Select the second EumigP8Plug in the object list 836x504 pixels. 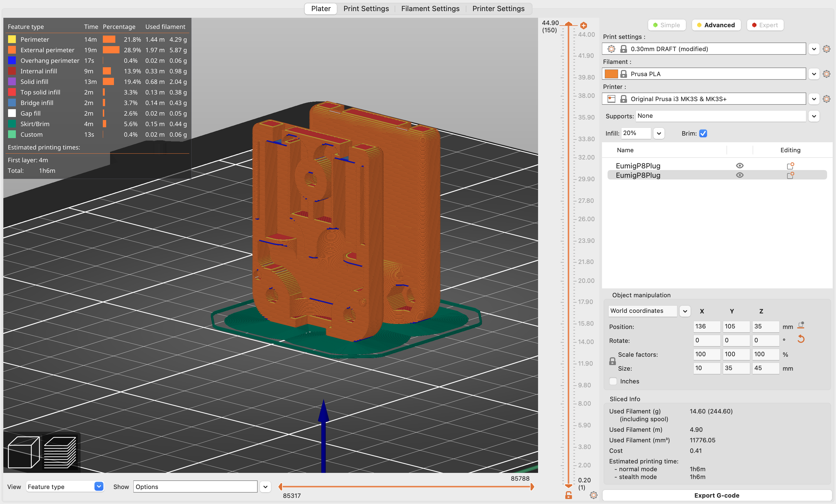click(x=637, y=175)
